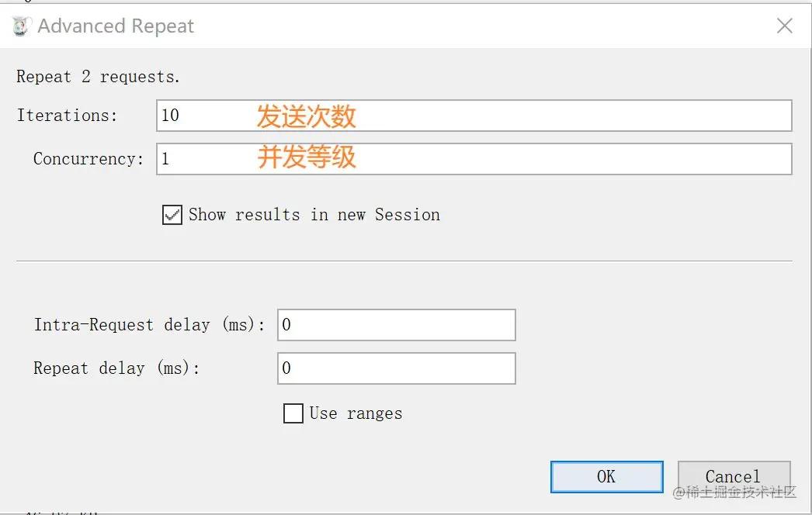Viewport: 812px width, 515px height.
Task: Click the zero in Intra-Request delay field
Action: pos(287,324)
